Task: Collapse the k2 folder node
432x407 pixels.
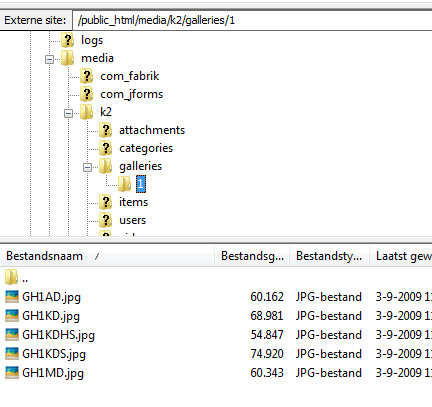Action: coord(68,113)
